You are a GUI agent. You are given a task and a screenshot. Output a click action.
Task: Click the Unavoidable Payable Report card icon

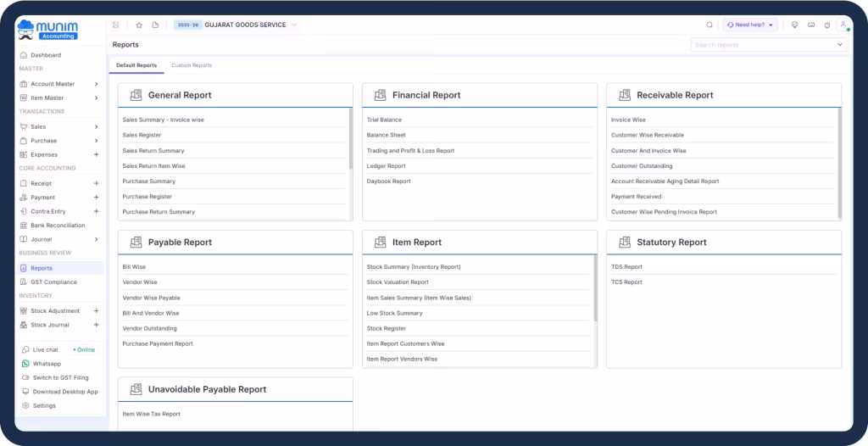136,389
